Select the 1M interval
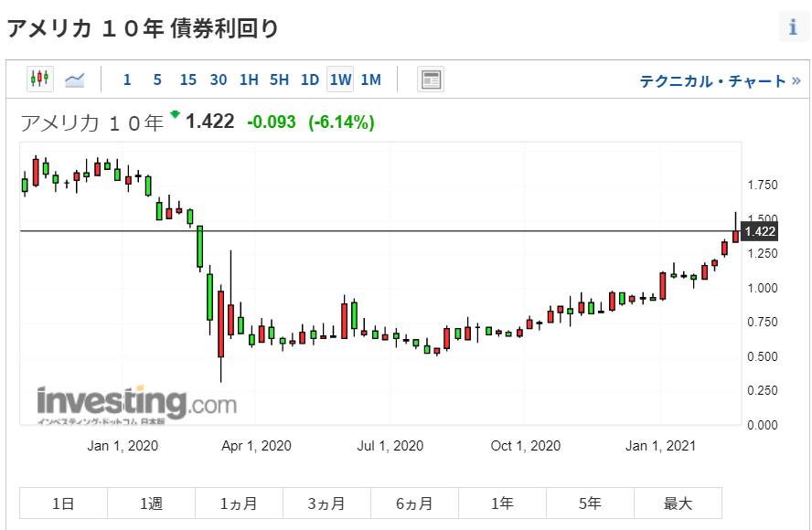Viewport: 812px width, 530px height. [370, 79]
